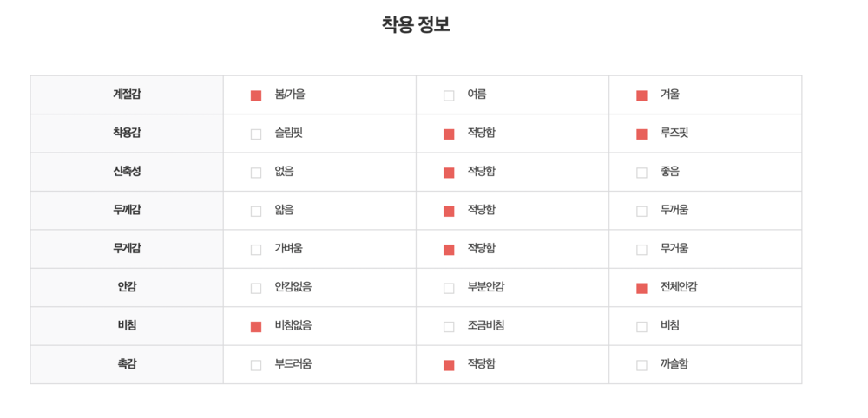The height and width of the screenshot is (418, 868).
Task: Enable the 무거움 checkbox
Action: 641,250
